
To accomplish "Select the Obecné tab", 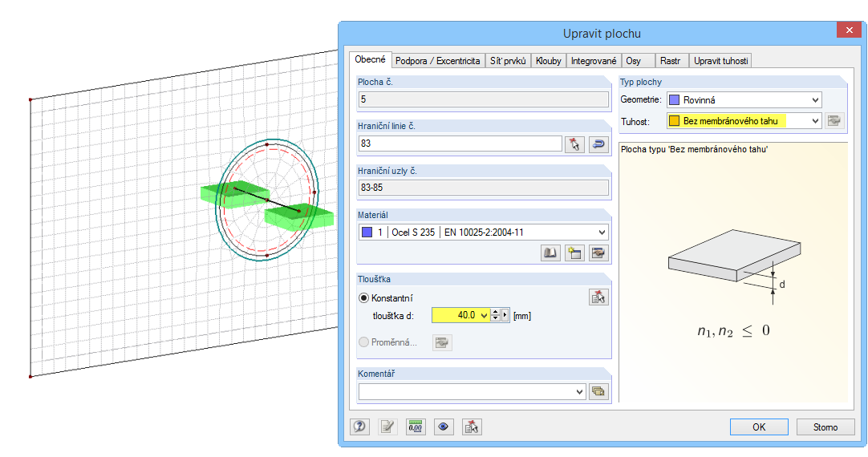I will (x=371, y=60).
